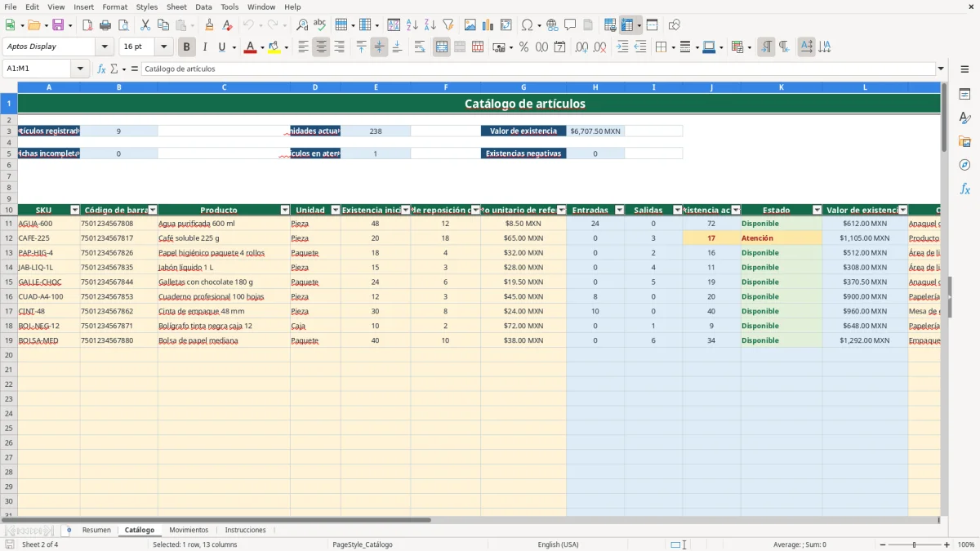
Task: Open sidebar Navigator compass icon
Action: pyautogui.click(x=964, y=165)
